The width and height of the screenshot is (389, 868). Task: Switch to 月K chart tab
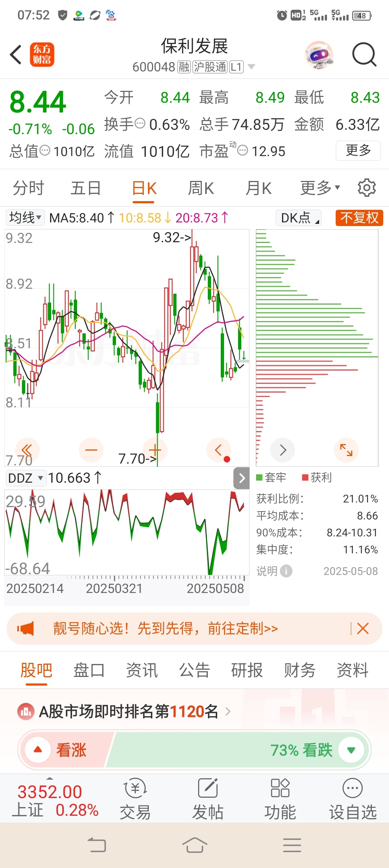pyautogui.click(x=259, y=188)
